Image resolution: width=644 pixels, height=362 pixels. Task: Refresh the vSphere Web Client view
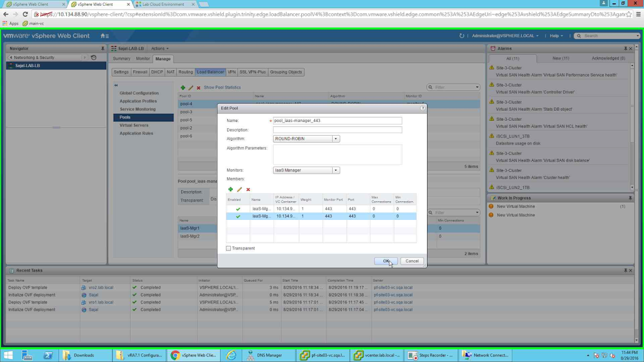pos(462,36)
